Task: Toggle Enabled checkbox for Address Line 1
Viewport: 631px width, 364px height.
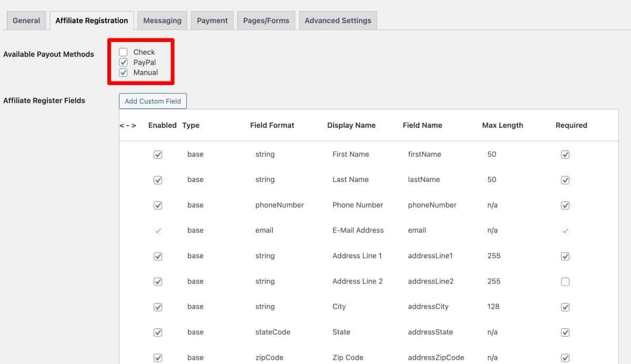Action: tap(158, 256)
